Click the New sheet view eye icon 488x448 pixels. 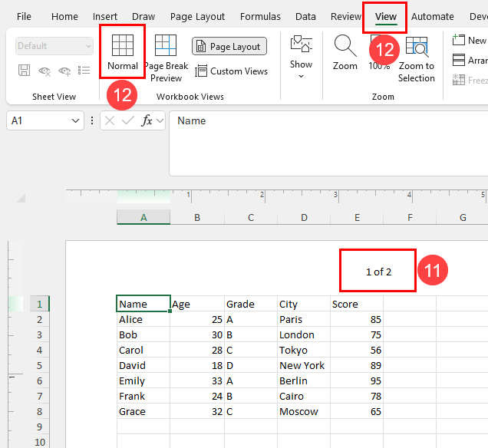click(x=64, y=71)
